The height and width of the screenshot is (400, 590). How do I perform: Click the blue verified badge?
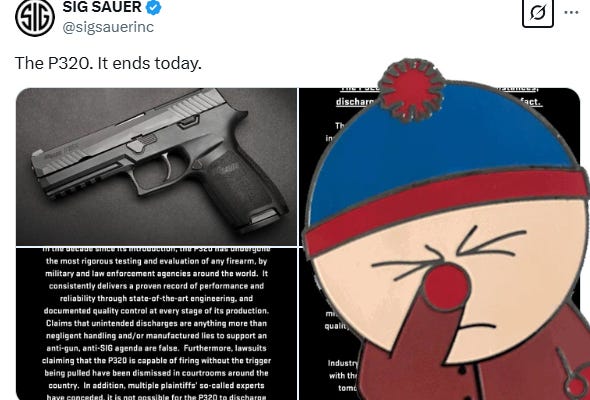click(154, 7)
